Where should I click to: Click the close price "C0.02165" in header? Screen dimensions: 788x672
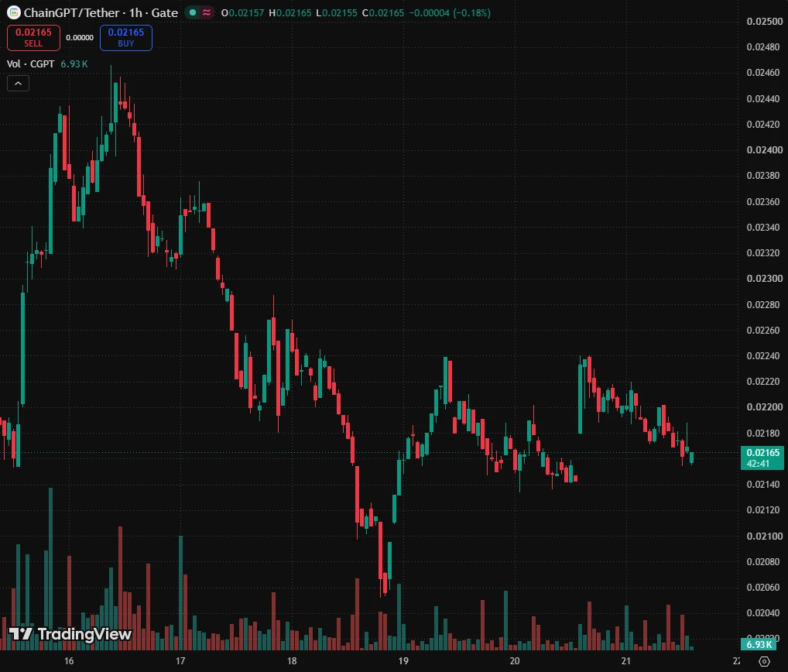point(383,12)
